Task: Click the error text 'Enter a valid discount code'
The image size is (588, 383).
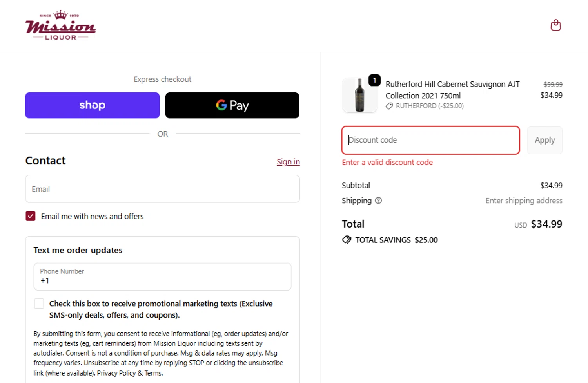Action: [x=387, y=163]
